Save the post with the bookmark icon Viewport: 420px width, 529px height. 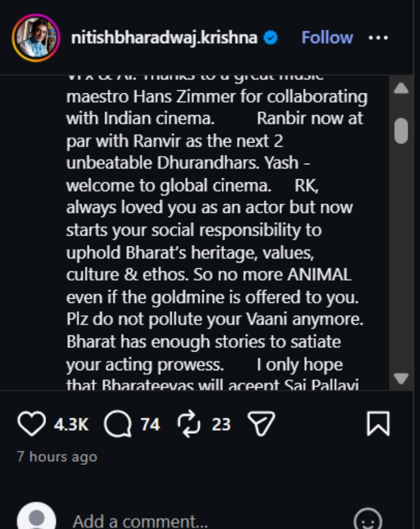pyautogui.click(x=378, y=424)
